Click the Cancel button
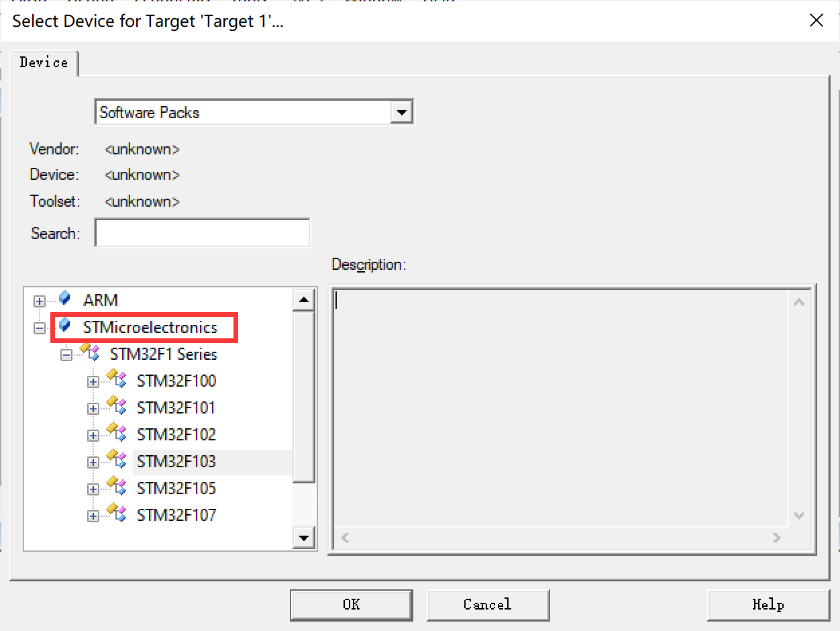Viewport: 840px width, 631px height. [x=488, y=604]
